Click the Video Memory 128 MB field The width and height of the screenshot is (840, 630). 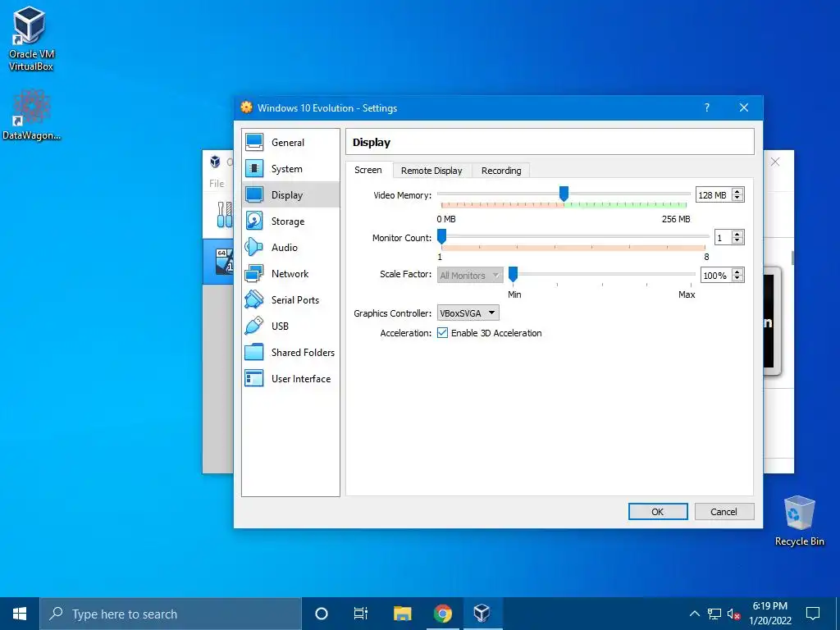click(x=714, y=195)
